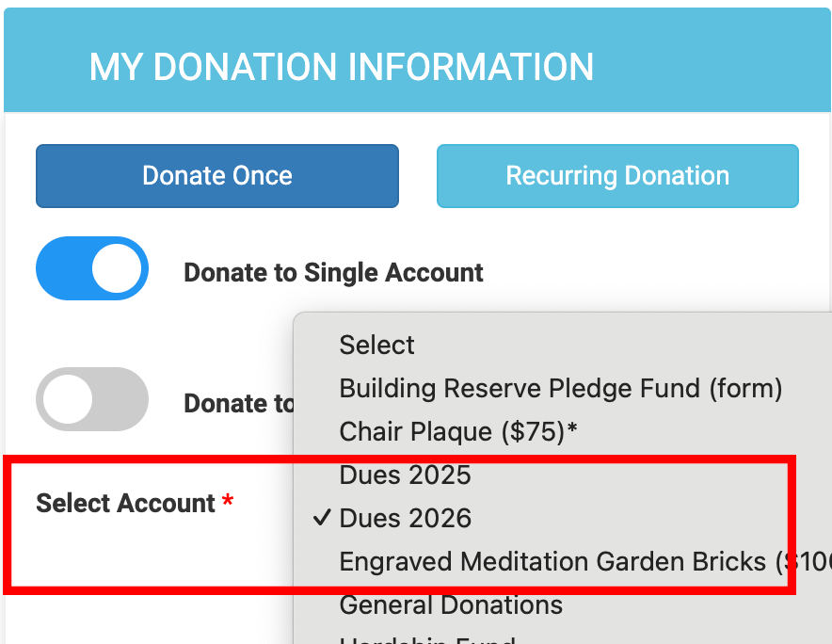Enable the gray switch below Single Account
The image size is (832, 644).
coord(92,399)
